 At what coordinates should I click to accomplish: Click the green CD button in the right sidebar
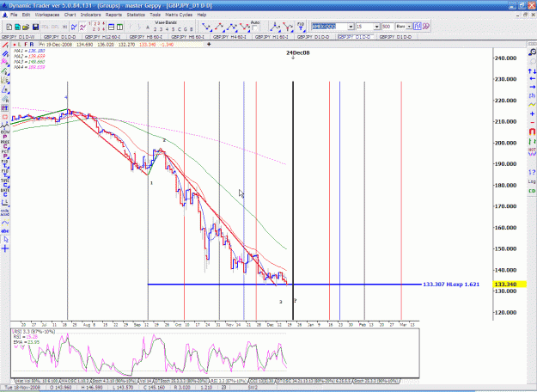pyautogui.click(x=532, y=191)
